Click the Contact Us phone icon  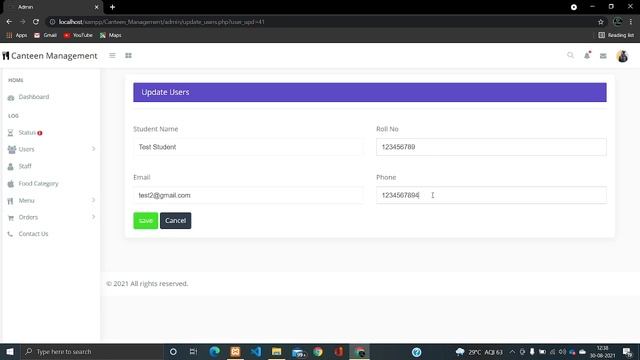pos(10,234)
